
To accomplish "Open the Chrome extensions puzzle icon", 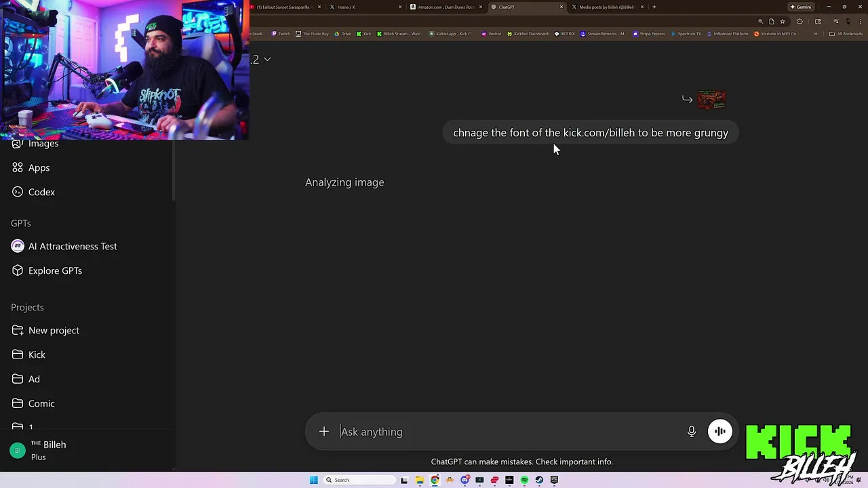I will 800,22.
